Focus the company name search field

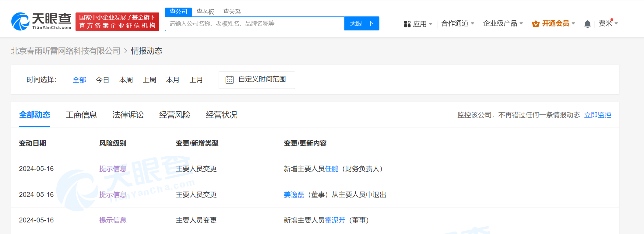click(x=255, y=24)
